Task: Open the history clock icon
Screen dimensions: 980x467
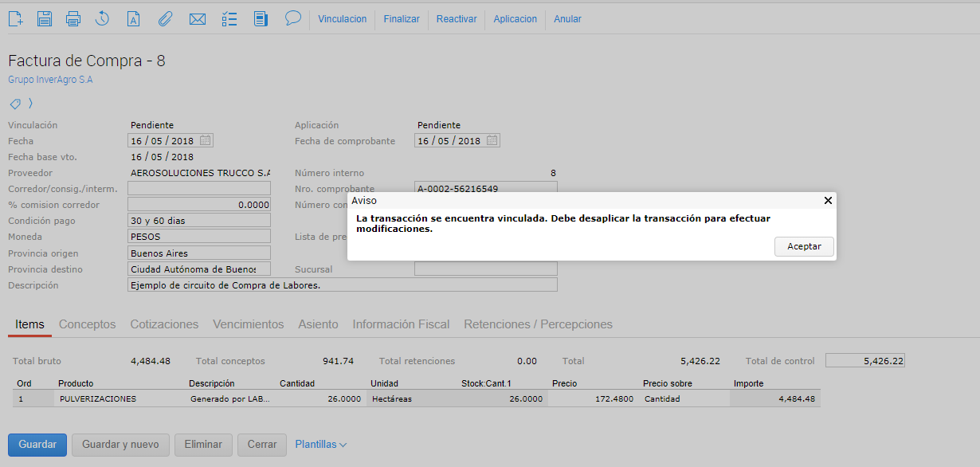Action: [x=102, y=18]
